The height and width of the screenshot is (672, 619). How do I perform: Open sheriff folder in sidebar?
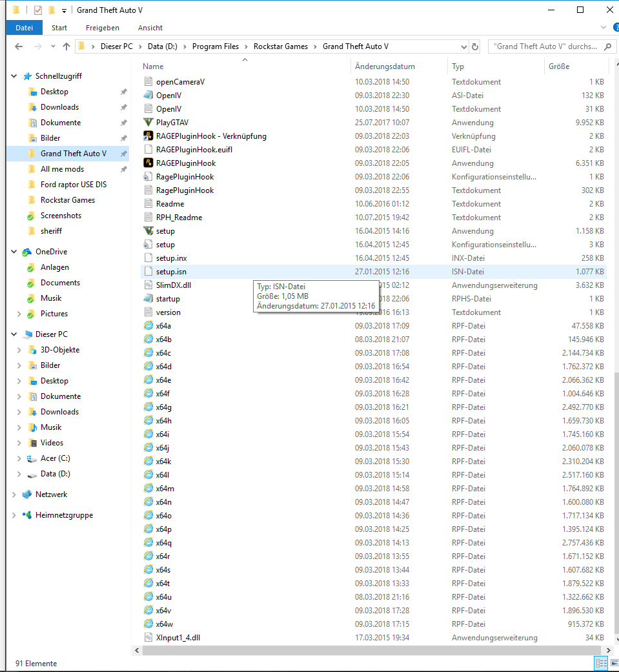[x=51, y=231]
